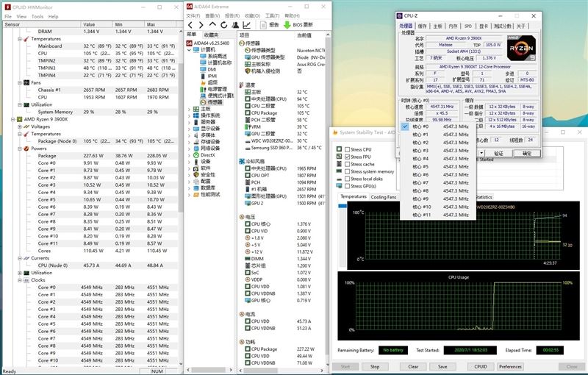Open the Tools menu in HWMonitor

coord(37,16)
